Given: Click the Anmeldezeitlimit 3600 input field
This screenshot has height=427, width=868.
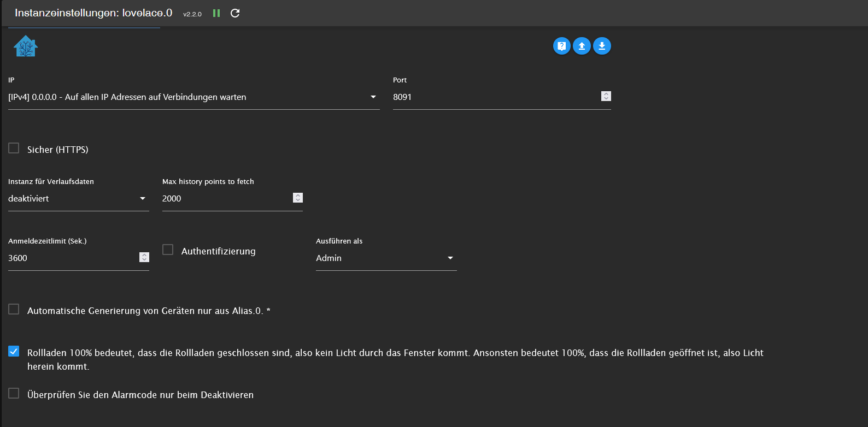Looking at the screenshot, I should click(71, 258).
